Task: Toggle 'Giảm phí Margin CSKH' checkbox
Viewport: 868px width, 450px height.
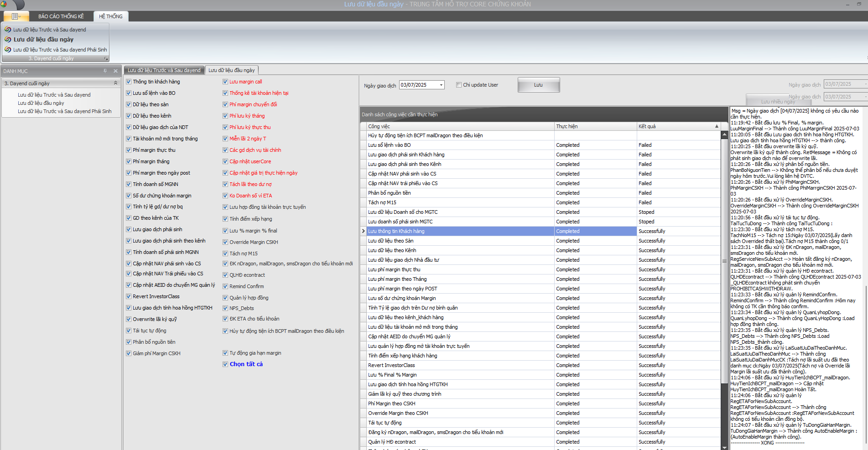Action: 129,353
